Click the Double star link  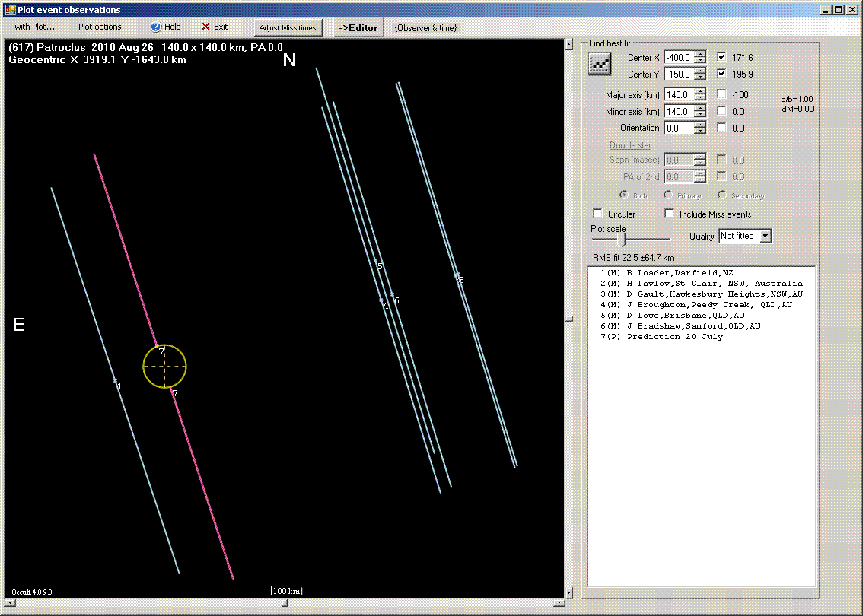[630, 145]
